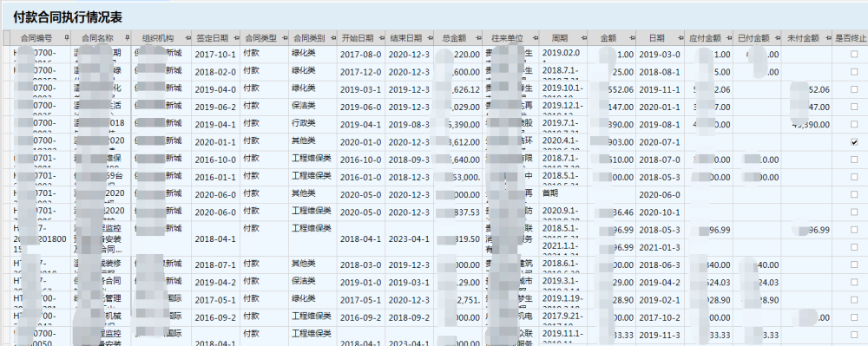The height and width of the screenshot is (346, 868).
Task: Check 是否终止 for the 2017-10-1 contract row
Action: [855, 54]
